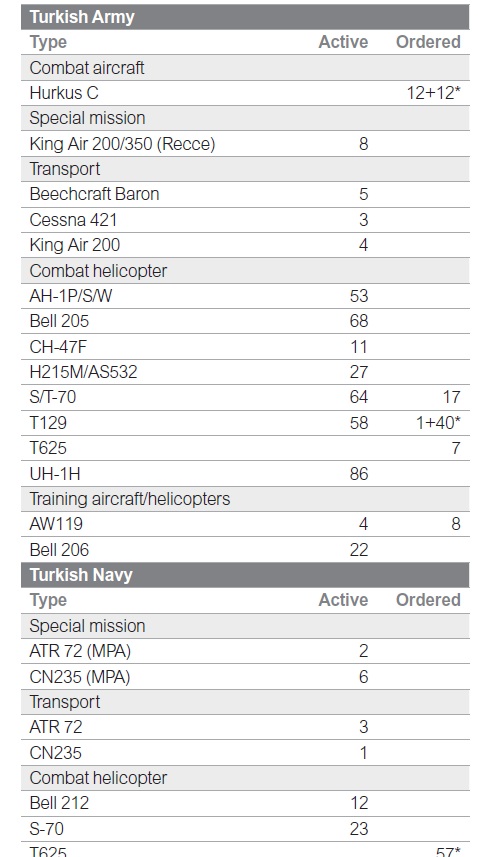Select the UH-1H row
Screen dimensions: 487x857
[x=245, y=473]
